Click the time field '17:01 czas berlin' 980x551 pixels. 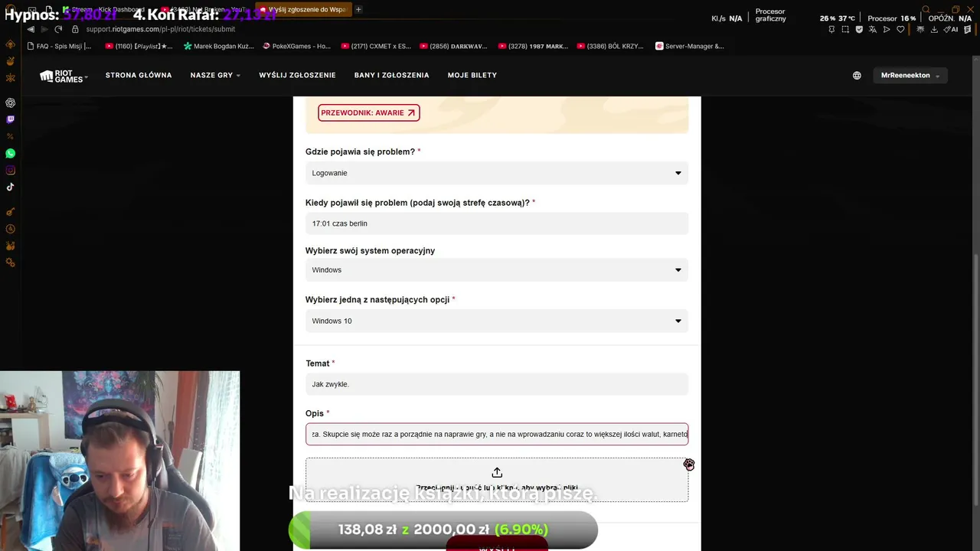point(497,223)
